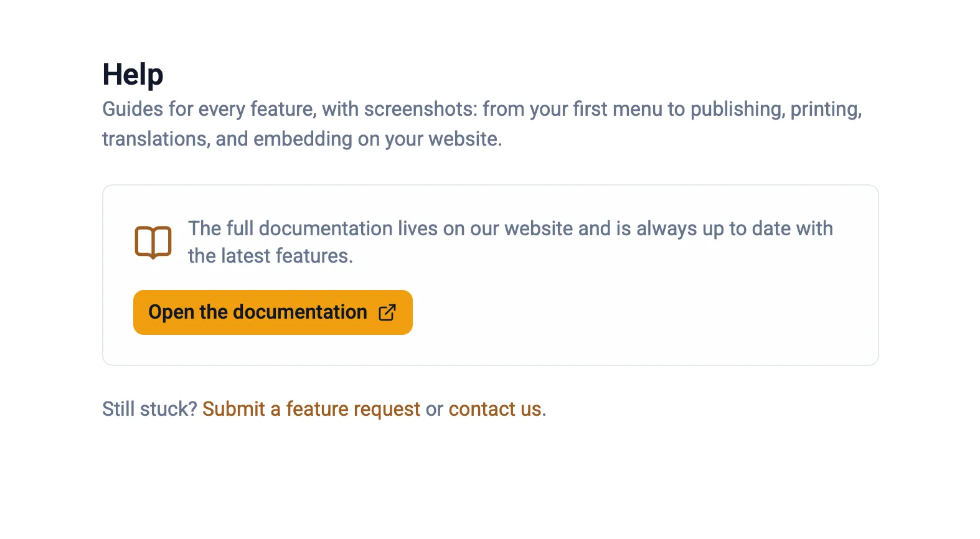
Task: Open the documentation button
Action: pos(273,312)
